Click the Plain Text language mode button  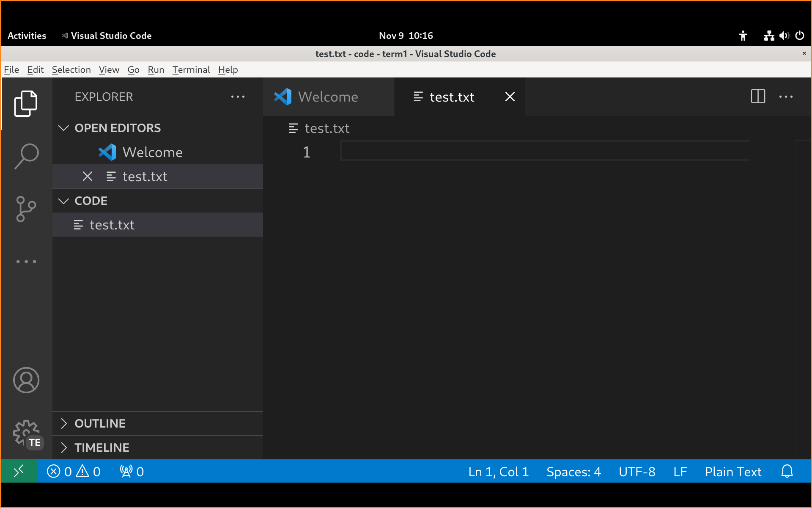coord(733,472)
